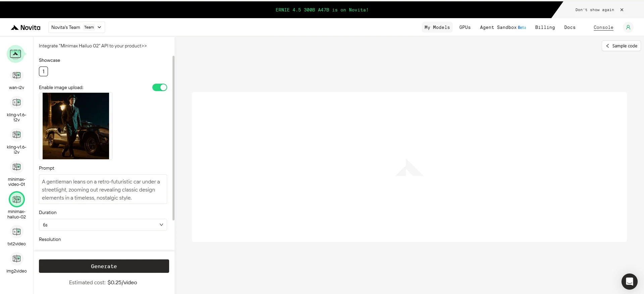Select the img2video model icon
This screenshot has width=644, height=294.
coord(16,259)
